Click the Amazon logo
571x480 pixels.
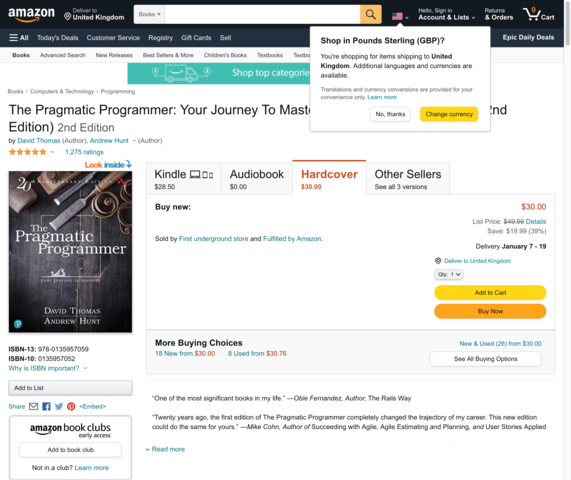tap(31, 14)
